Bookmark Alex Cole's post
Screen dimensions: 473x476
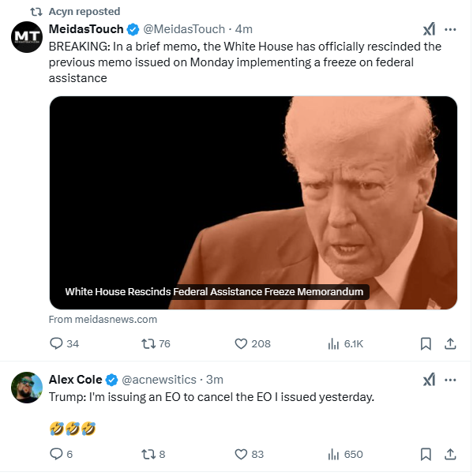(426, 454)
